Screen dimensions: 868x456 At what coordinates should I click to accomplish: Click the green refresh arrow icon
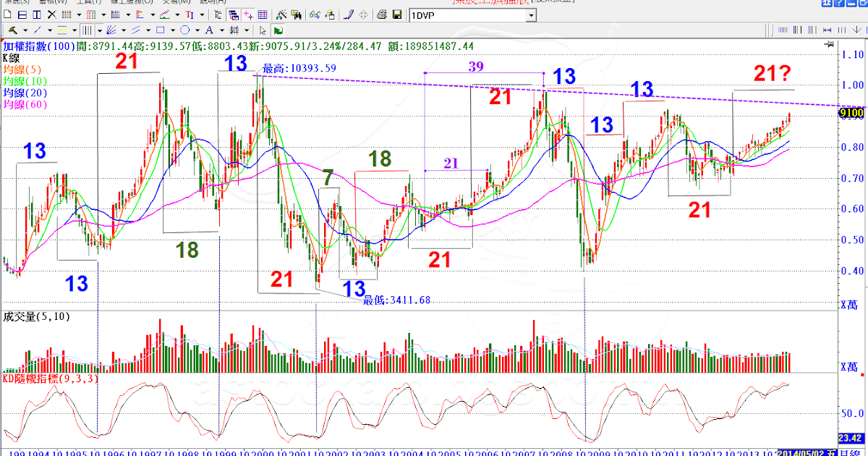point(278,30)
